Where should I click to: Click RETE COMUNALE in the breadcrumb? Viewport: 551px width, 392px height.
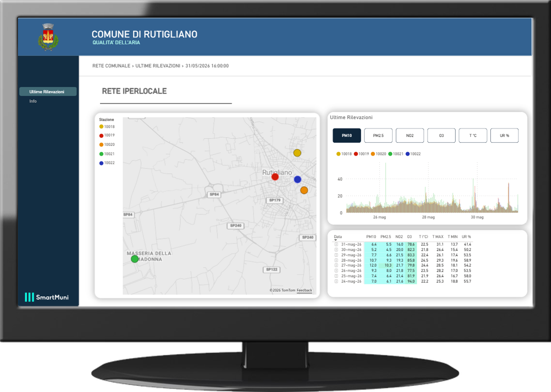point(111,66)
